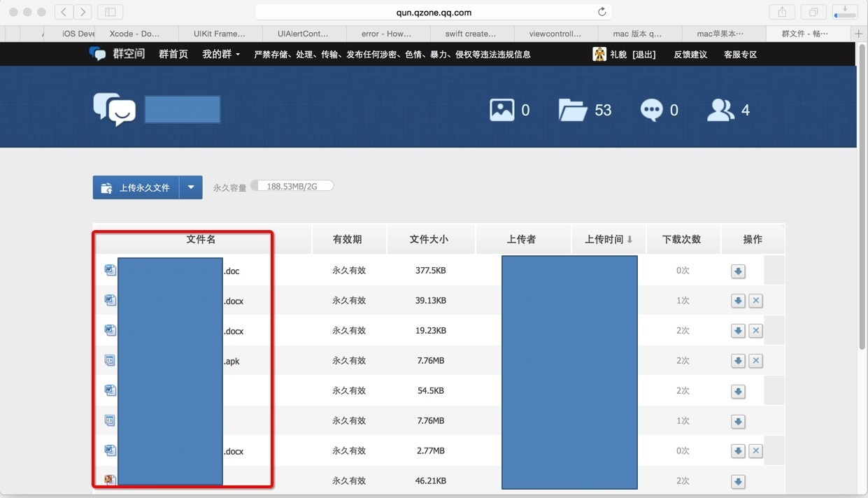Click the qun.qzone.qq.com address field
Screen dimensions: 868x498
point(433,12)
